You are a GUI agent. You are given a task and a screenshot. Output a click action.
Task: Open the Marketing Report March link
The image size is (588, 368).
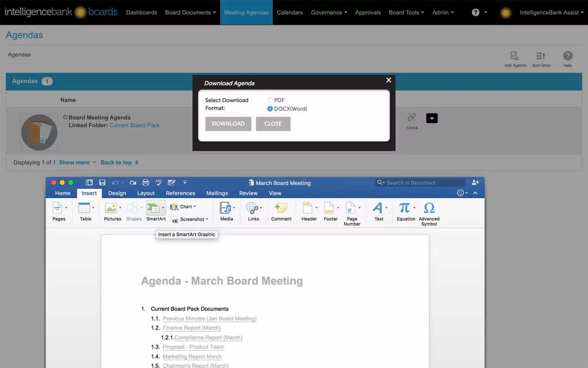tap(192, 357)
